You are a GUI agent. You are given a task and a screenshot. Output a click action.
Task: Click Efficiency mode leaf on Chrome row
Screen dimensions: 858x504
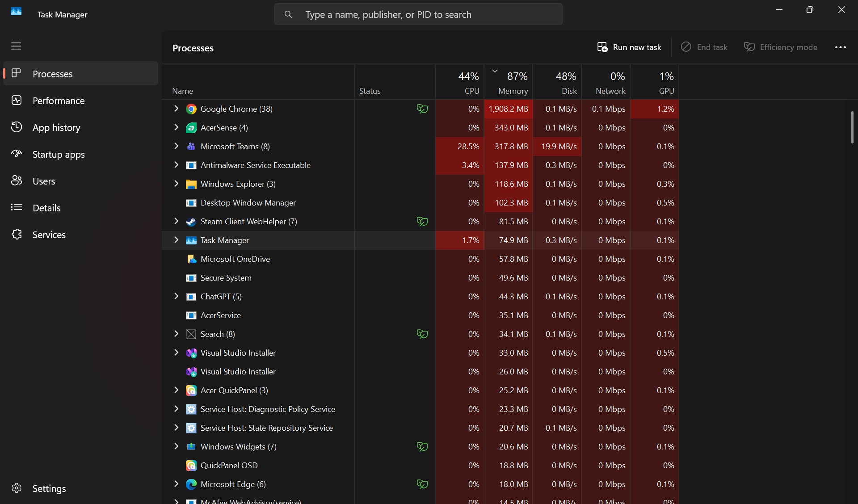422,109
